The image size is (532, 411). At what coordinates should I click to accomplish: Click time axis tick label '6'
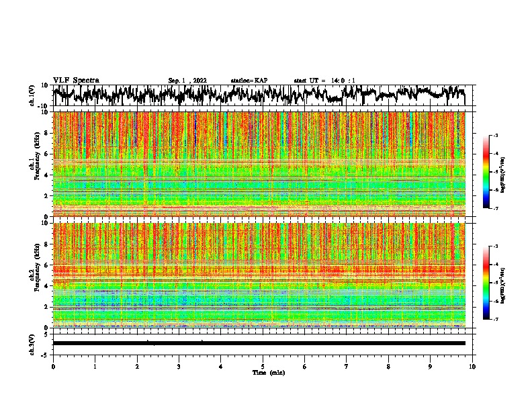[305, 367]
